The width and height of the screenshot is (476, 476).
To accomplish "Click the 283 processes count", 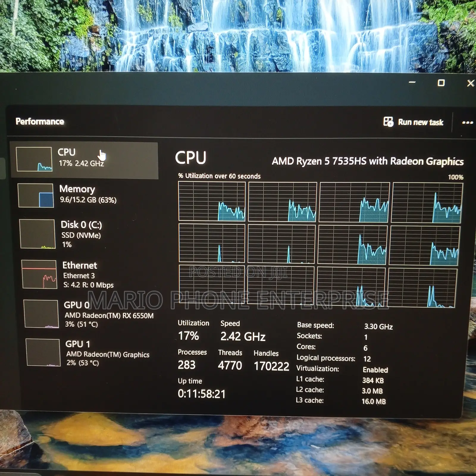I will click(x=187, y=365).
